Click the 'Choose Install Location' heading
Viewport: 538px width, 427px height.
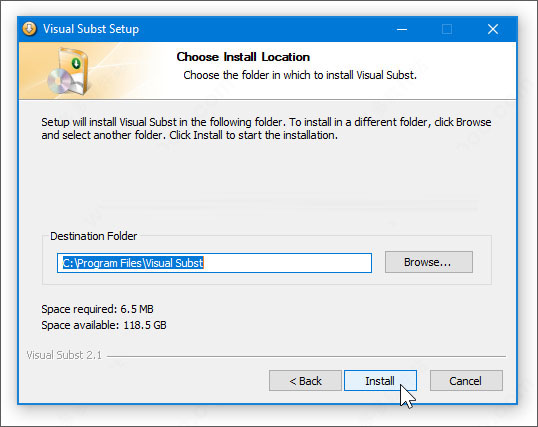point(243,57)
